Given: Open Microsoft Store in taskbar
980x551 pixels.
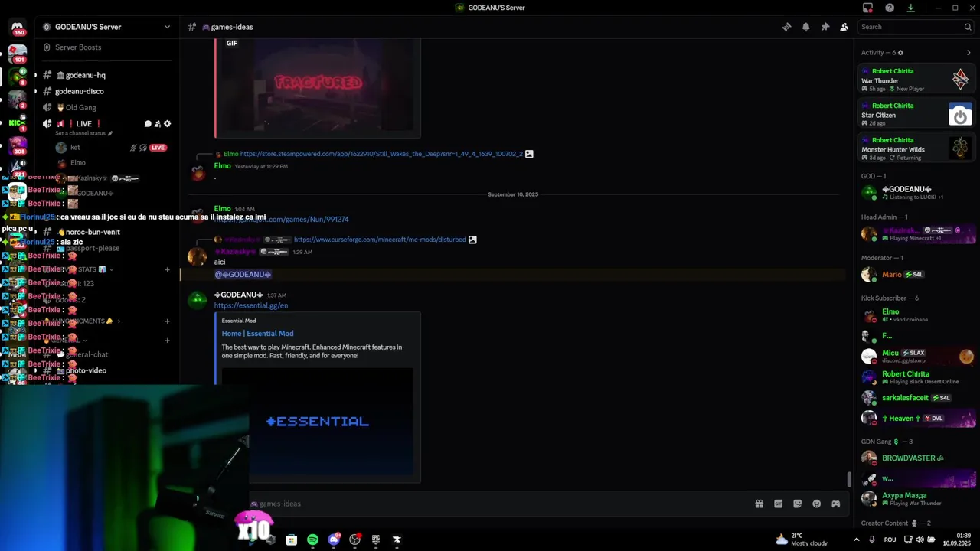Looking at the screenshot, I should click(x=291, y=540).
